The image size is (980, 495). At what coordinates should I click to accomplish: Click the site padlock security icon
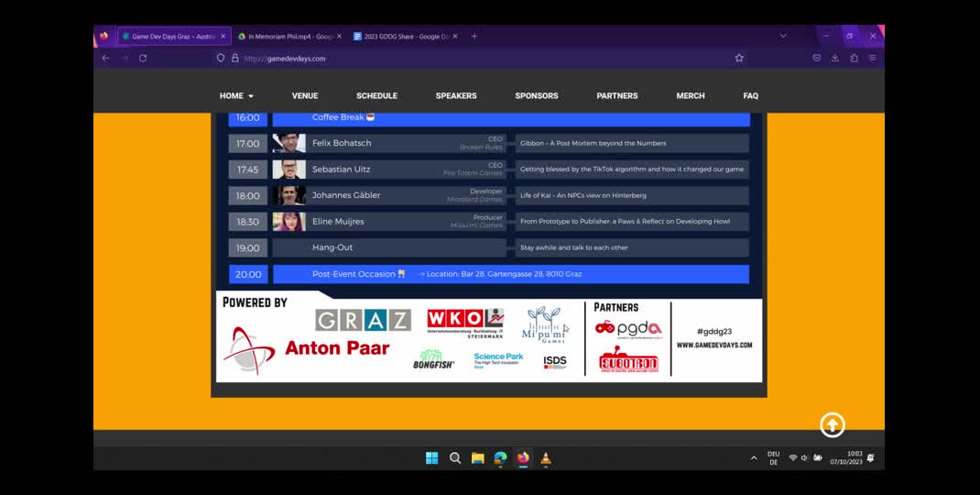tap(235, 58)
